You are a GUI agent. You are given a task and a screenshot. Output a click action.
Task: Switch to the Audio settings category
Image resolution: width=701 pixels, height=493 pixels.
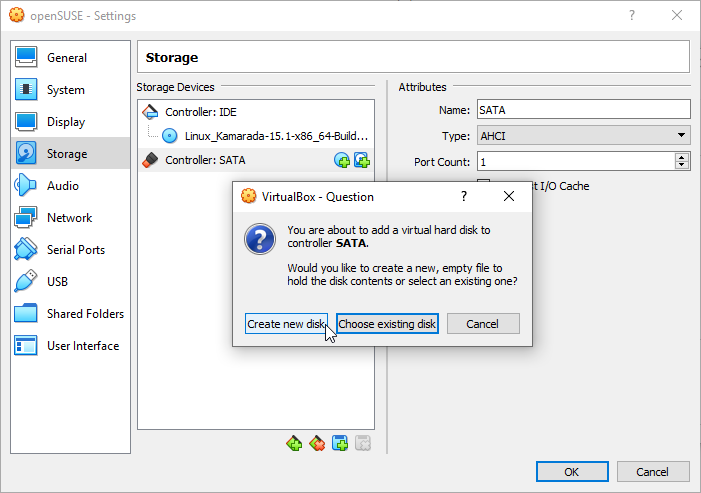[x=62, y=186]
